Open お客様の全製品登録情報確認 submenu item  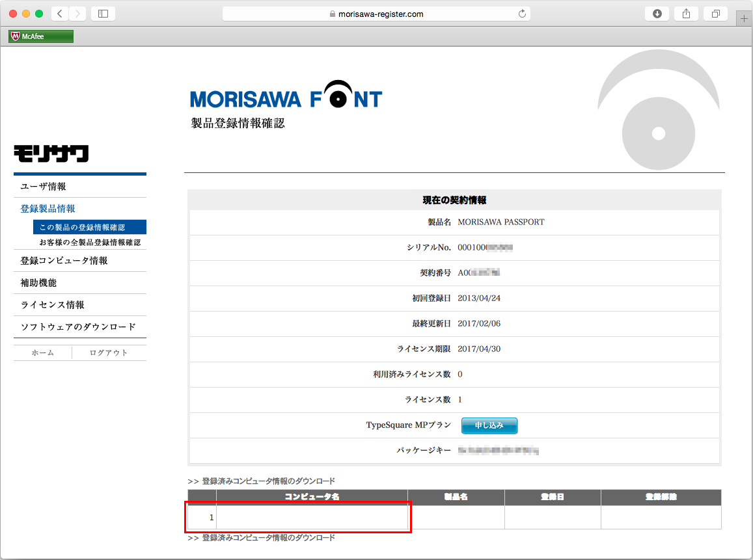click(x=90, y=243)
